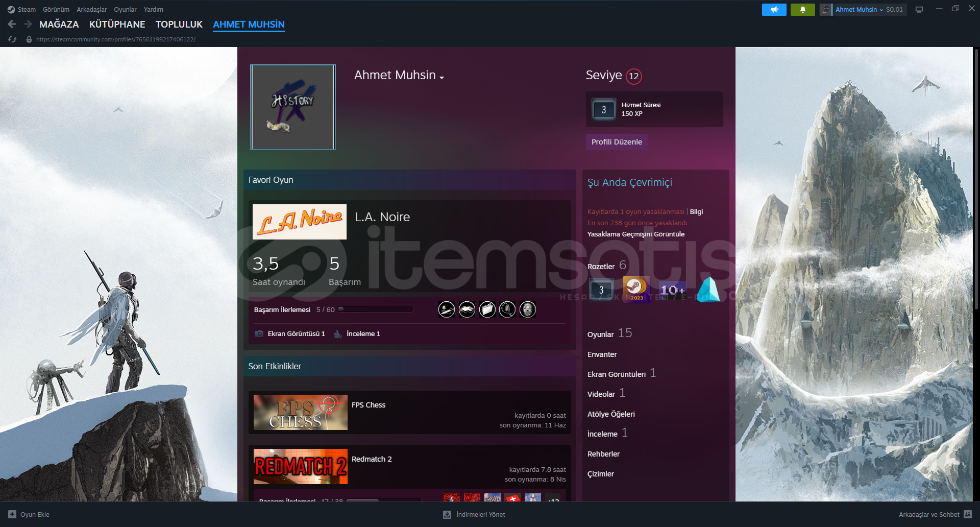The width and height of the screenshot is (980, 527).
Task: Click the wallet balance $0.01
Action: [x=894, y=10]
